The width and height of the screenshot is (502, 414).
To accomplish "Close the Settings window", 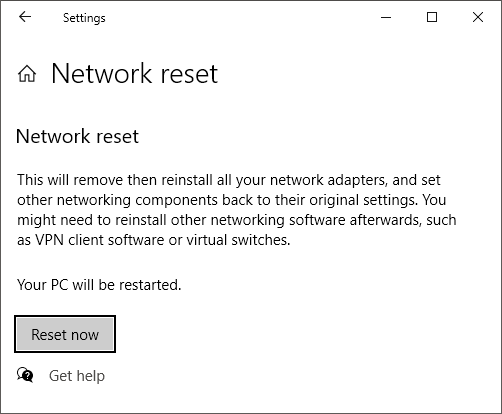I will point(478,17).
